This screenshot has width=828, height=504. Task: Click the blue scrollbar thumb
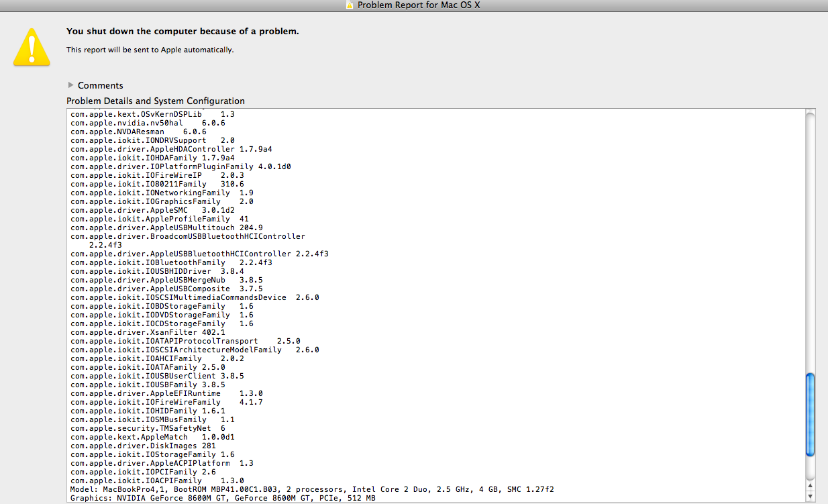pyautogui.click(x=810, y=415)
